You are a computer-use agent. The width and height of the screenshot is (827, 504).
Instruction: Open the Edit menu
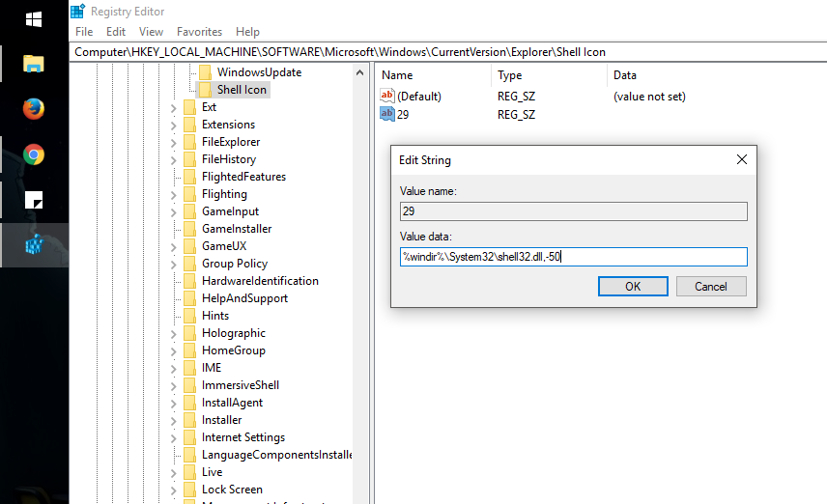pos(116,32)
